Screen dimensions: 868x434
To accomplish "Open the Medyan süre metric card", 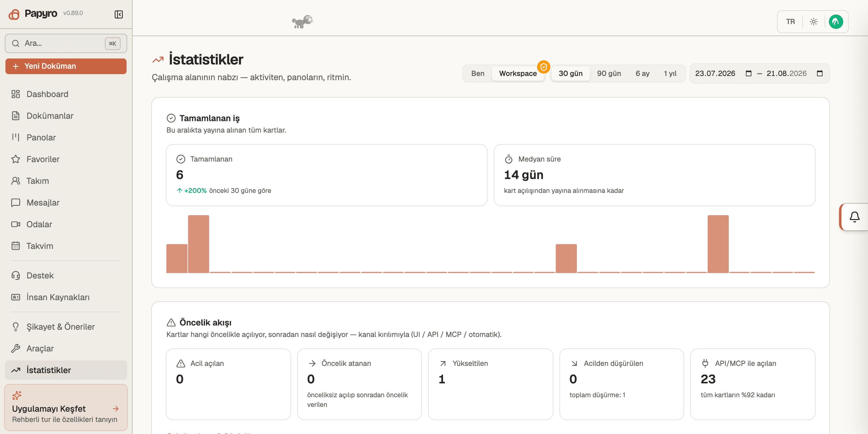I will click(654, 175).
